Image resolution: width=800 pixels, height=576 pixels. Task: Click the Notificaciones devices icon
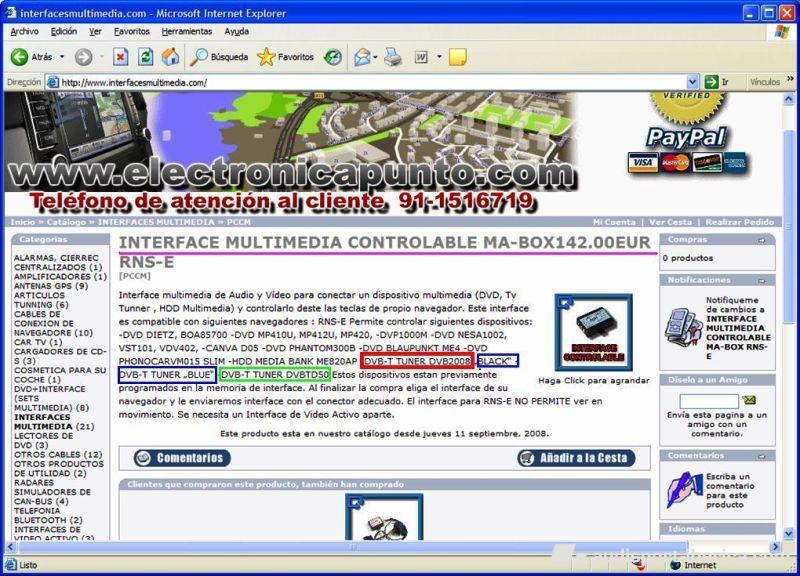click(681, 328)
